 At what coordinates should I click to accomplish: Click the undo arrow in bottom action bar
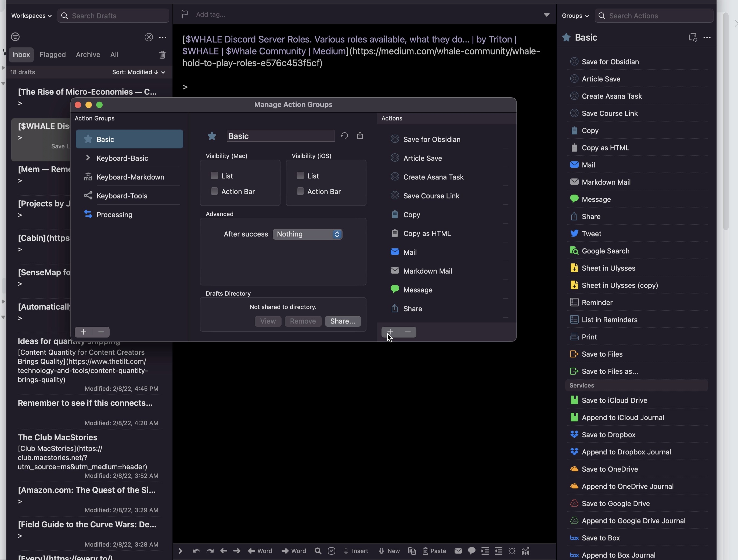click(x=196, y=551)
